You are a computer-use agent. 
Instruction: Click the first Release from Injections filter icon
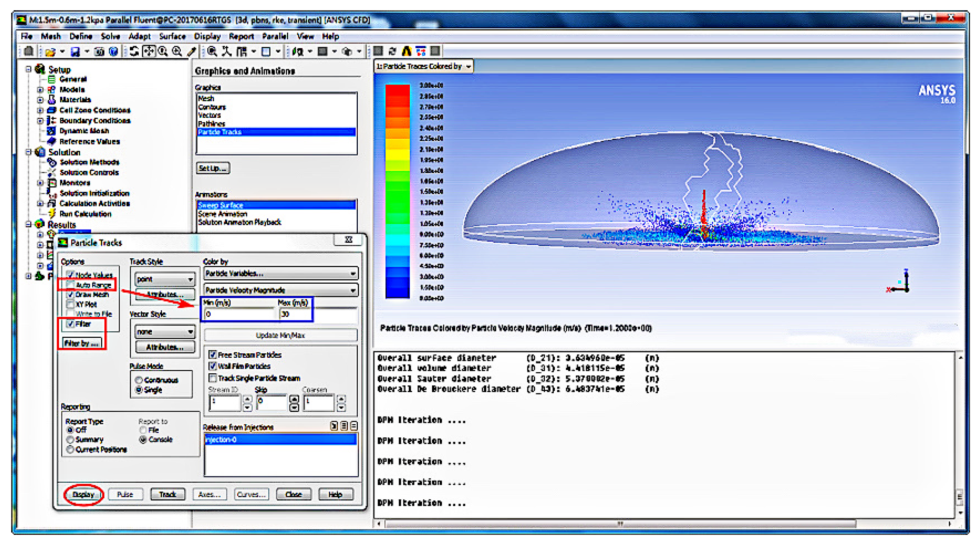click(334, 426)
